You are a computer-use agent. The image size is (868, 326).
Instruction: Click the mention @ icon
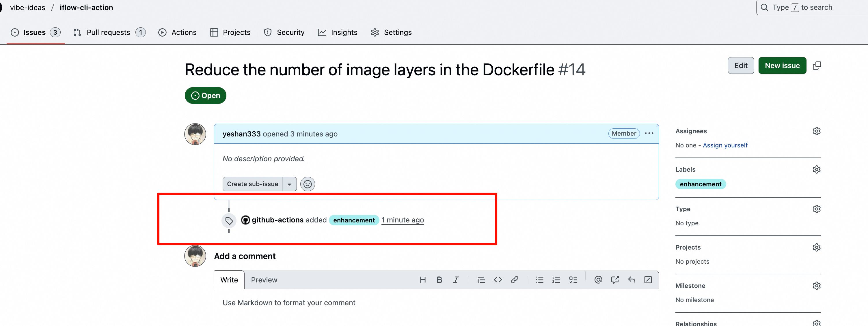click(x=598, y=280)
